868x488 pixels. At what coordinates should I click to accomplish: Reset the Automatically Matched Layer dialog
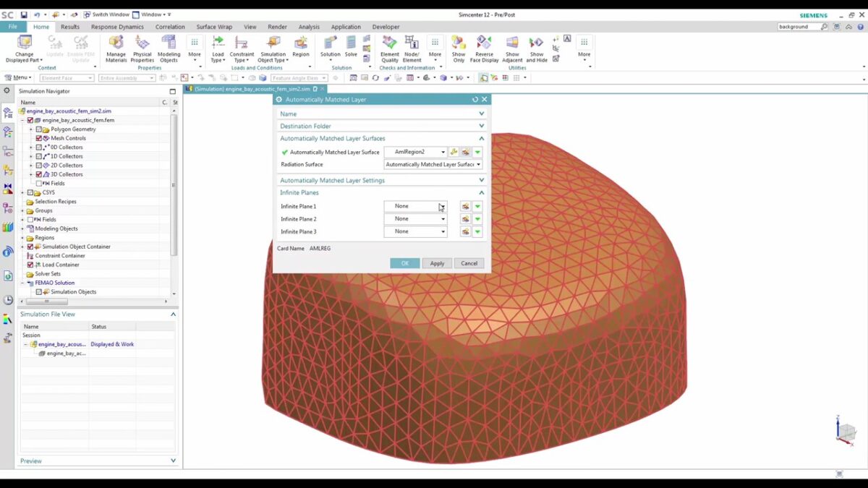[475, 99]
